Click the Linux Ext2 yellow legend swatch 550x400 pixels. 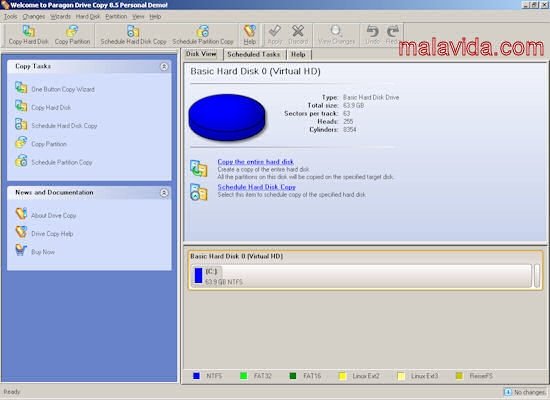(x=343, y=376)
